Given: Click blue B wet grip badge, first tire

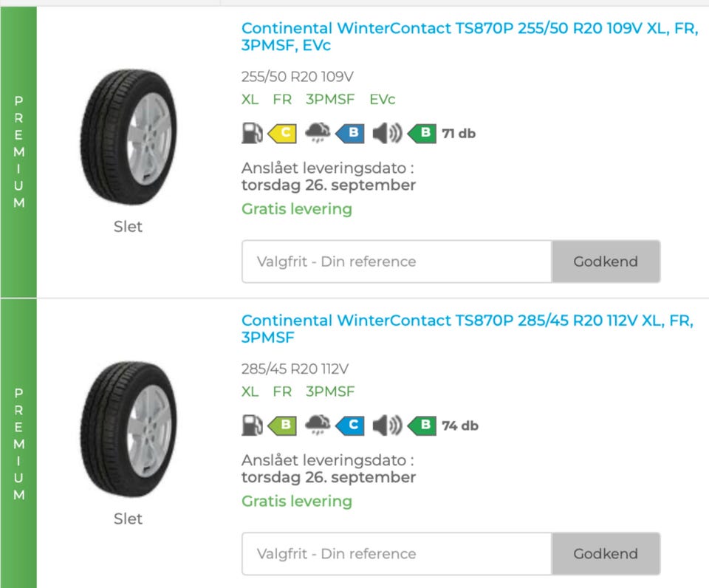Looking at the screenshot, I should tap(352, 134).
